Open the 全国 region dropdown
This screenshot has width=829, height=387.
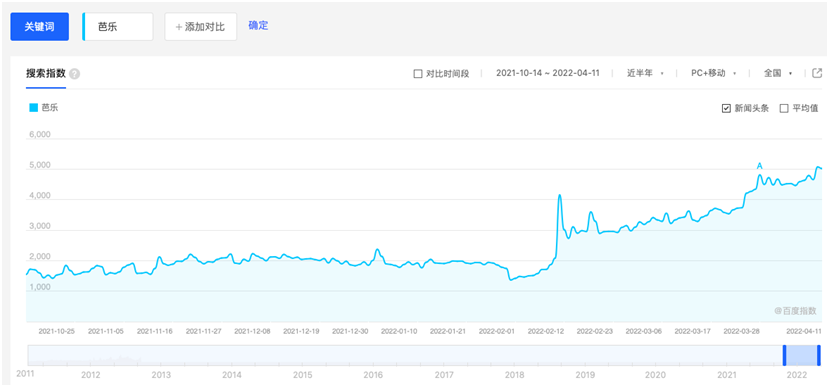point(778,73)
